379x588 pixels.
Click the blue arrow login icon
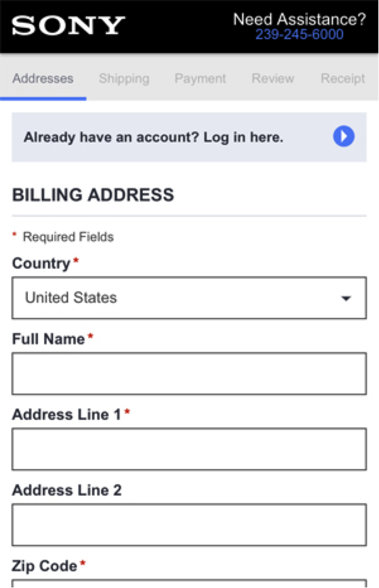coord(344,136)
